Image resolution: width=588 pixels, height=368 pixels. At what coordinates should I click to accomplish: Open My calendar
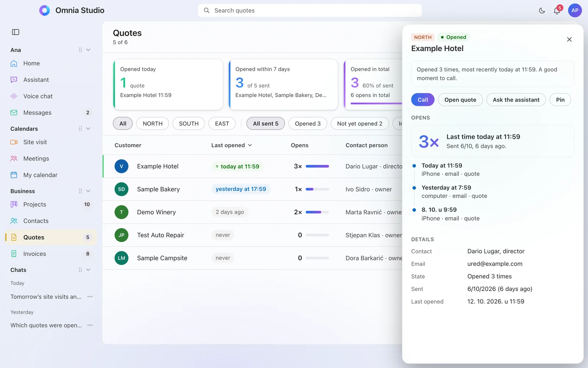pyautogui.click(x=51, y=175)
